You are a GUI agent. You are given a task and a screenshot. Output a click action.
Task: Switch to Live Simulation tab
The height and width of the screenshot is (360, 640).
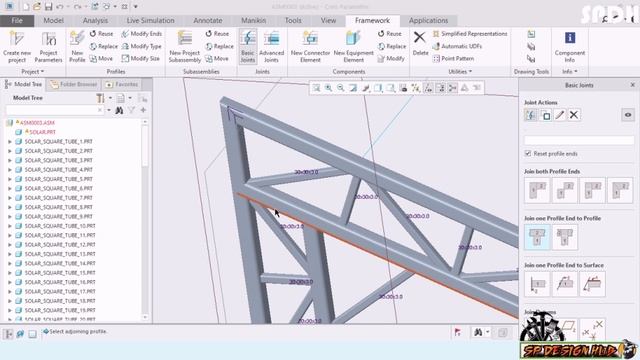(x=150, y=20)
